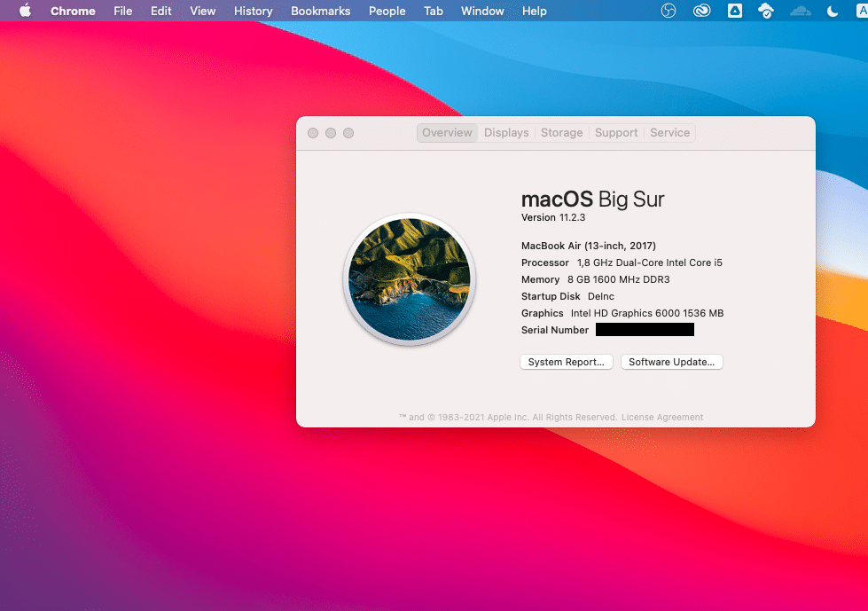Open the Help menu

coord(535,11)
